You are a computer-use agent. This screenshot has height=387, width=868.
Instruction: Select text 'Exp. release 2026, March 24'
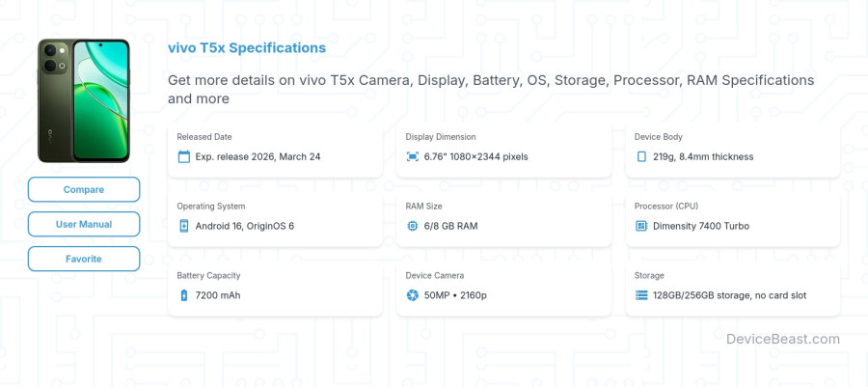point(258,156)
